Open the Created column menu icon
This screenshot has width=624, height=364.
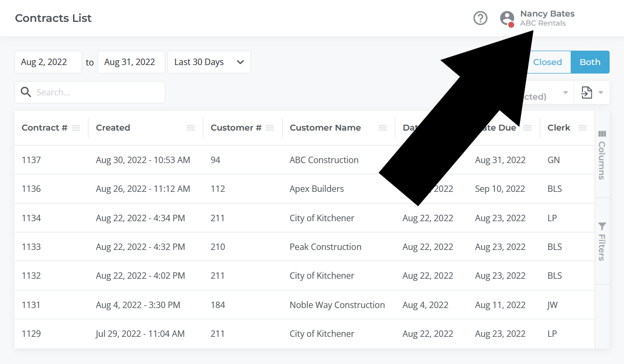coord(190,128)
